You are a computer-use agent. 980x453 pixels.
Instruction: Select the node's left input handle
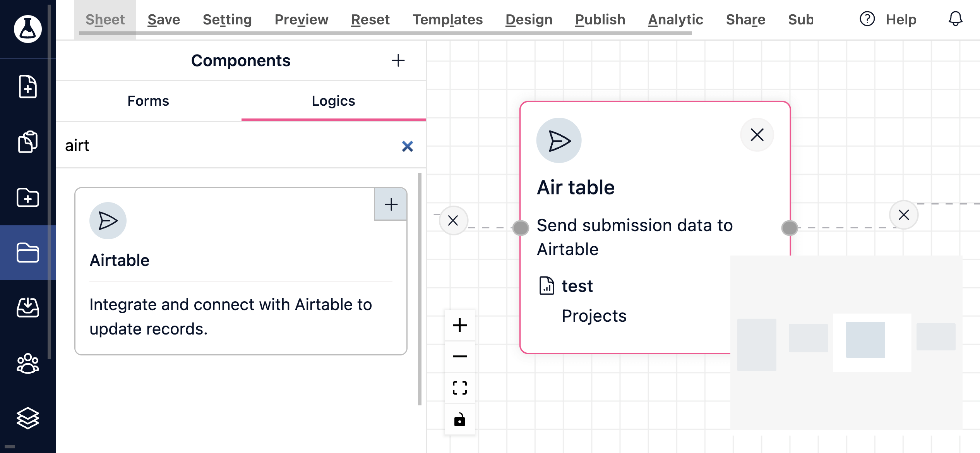coord(521,228)
